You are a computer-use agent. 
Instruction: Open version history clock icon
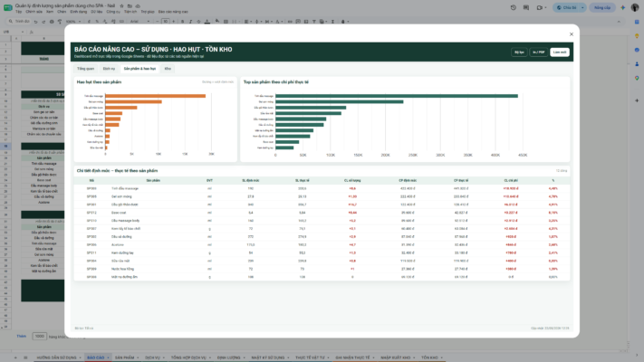click(x=513, y=8)
